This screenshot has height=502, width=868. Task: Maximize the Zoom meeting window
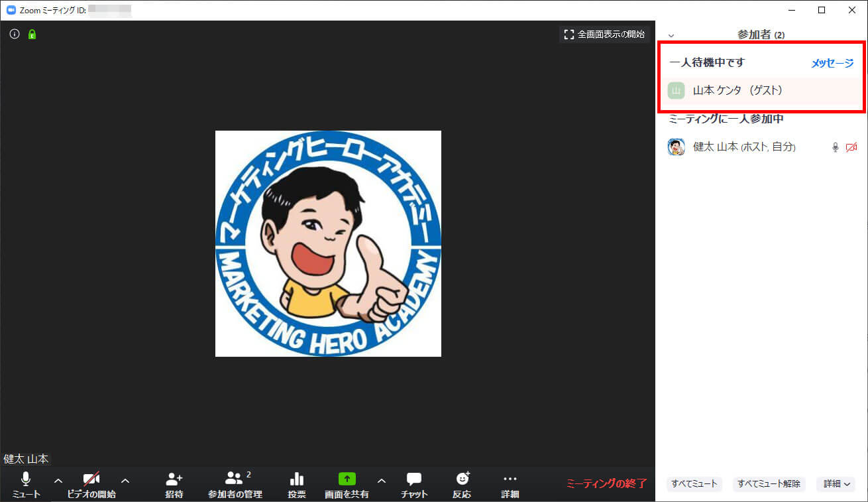[822, 10]
